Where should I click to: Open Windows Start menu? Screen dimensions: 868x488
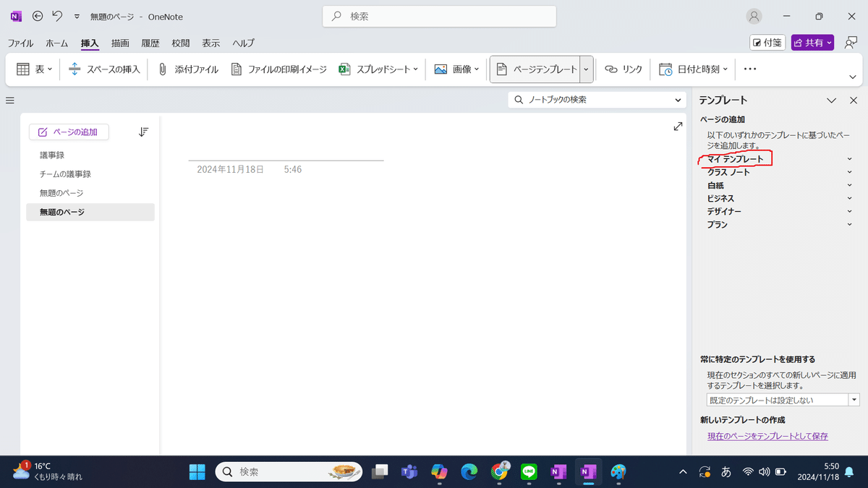[197, 472]
